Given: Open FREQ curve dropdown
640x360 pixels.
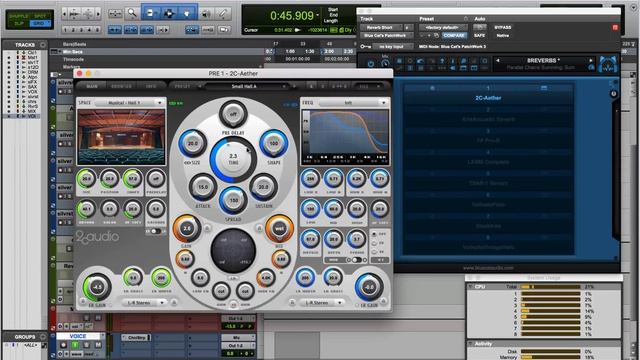Looking at the screenshot, I should [x=352, y=103].
